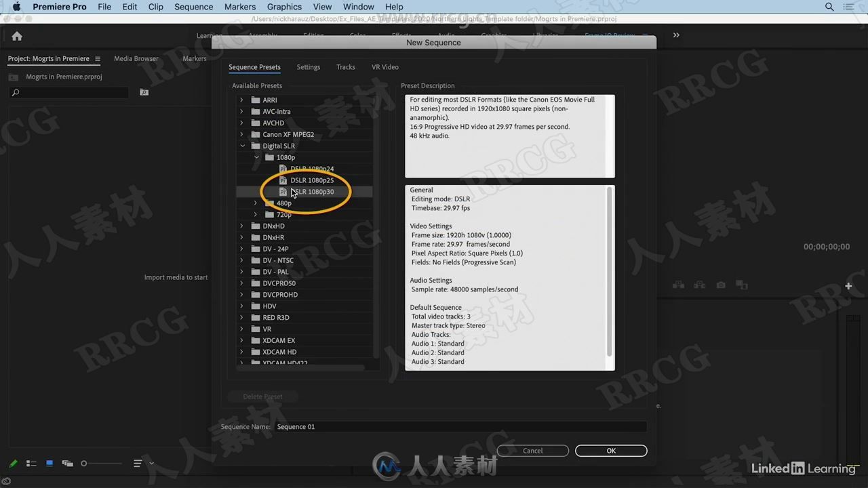Expand the Canon XF MPEG2 folder
Viewport: 868px width, 488px height.
tap(241, 135)
